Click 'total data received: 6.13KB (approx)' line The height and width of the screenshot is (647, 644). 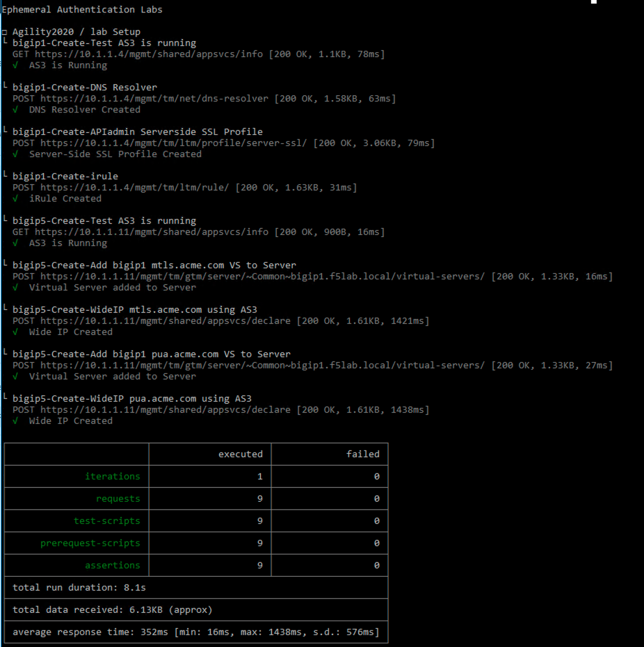[x=112, y=610]
